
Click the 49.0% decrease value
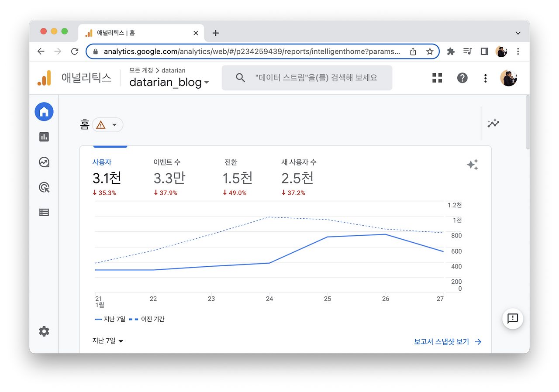(235, 193)
